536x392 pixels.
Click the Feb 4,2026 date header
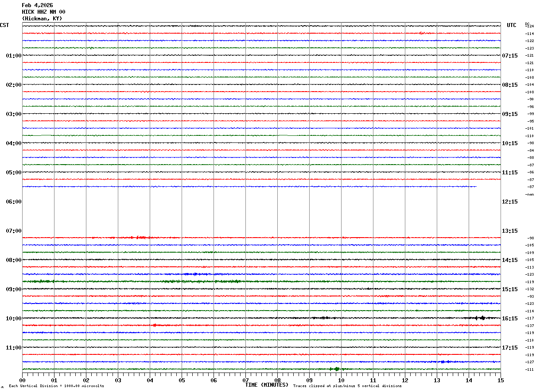coord(37,5)
